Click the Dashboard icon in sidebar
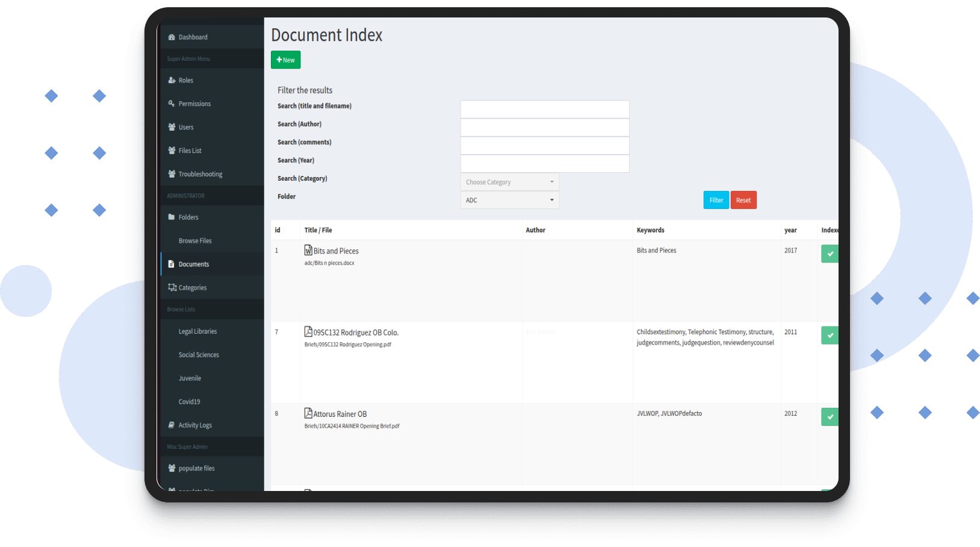Viewport: 980px width, 547px height. (172, 37)
